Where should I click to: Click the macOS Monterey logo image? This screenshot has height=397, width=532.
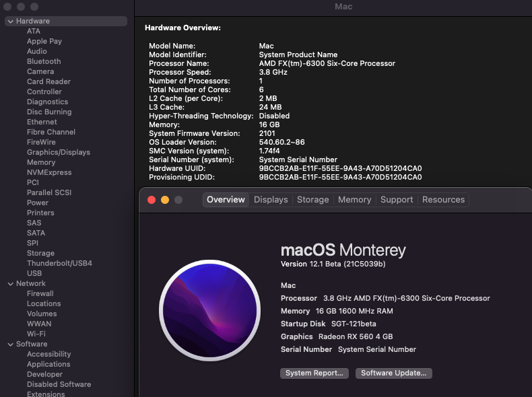(x=209, y=312)
